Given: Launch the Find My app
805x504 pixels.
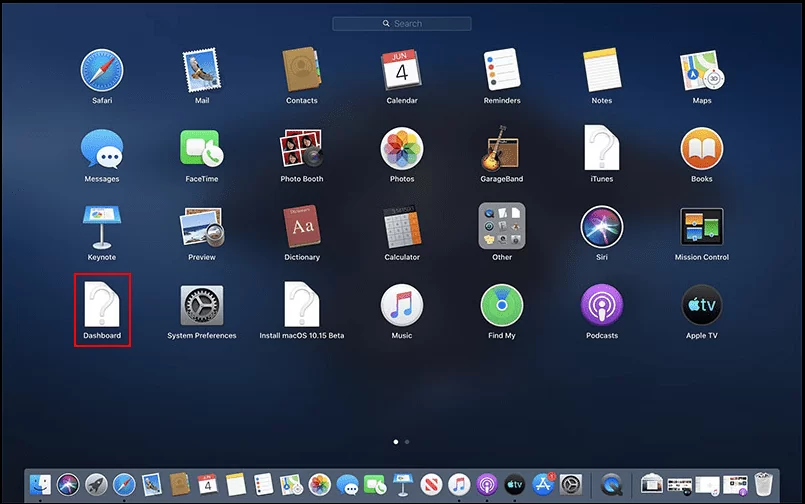Looking at the screenshot, I should [501, 305].
